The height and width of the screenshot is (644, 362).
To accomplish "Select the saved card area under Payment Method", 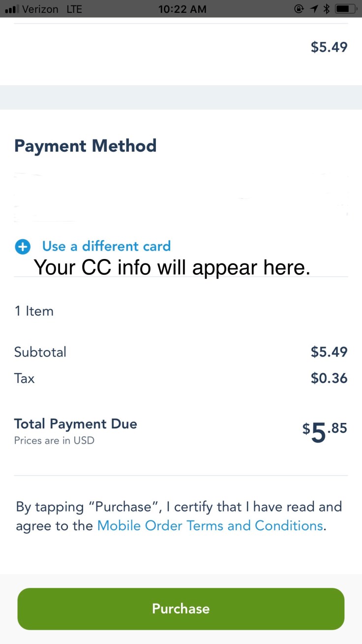I will pyautogui.click(x=181, y=198).
